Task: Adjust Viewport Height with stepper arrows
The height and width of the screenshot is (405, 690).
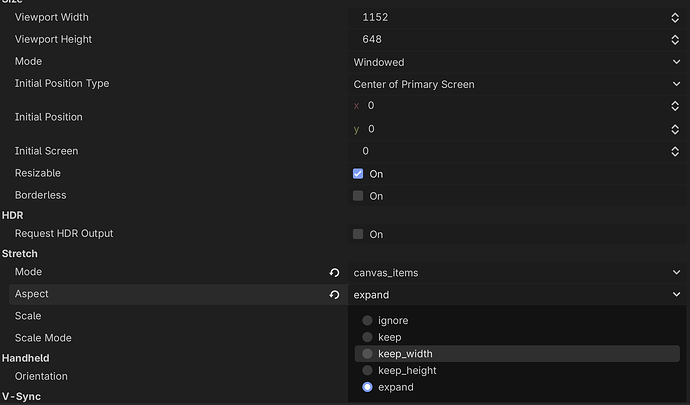Action: click(x=675, y=39)
